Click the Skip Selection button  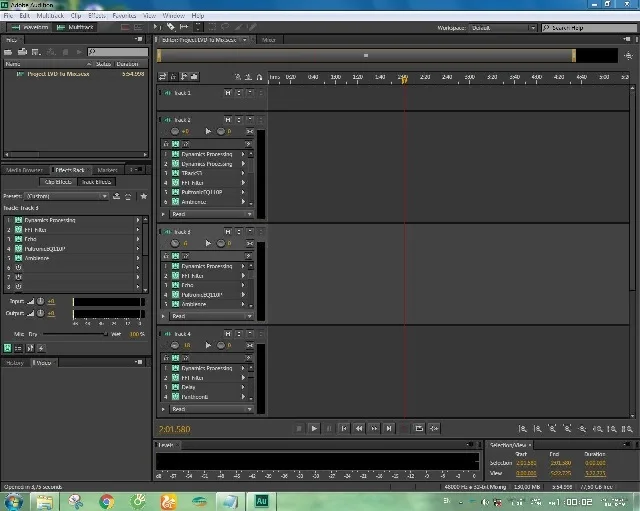[x=434, y=429]
